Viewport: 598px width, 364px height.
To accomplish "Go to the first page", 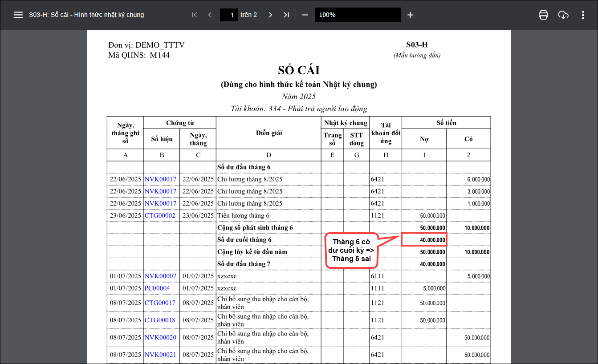I will coord(194,15).
